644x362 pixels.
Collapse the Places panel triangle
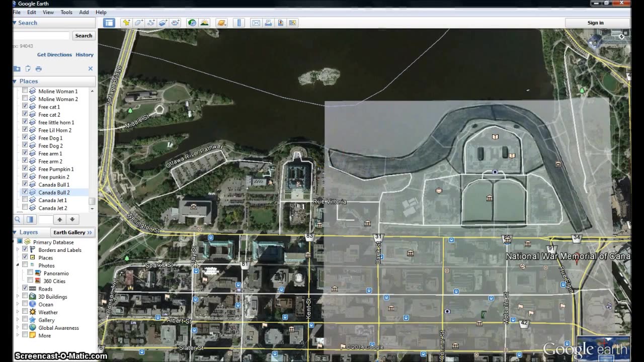(15, 81)
